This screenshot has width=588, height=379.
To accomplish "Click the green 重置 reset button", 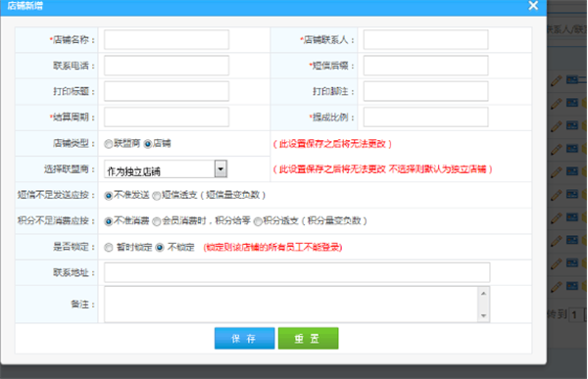I will (309, 338).
